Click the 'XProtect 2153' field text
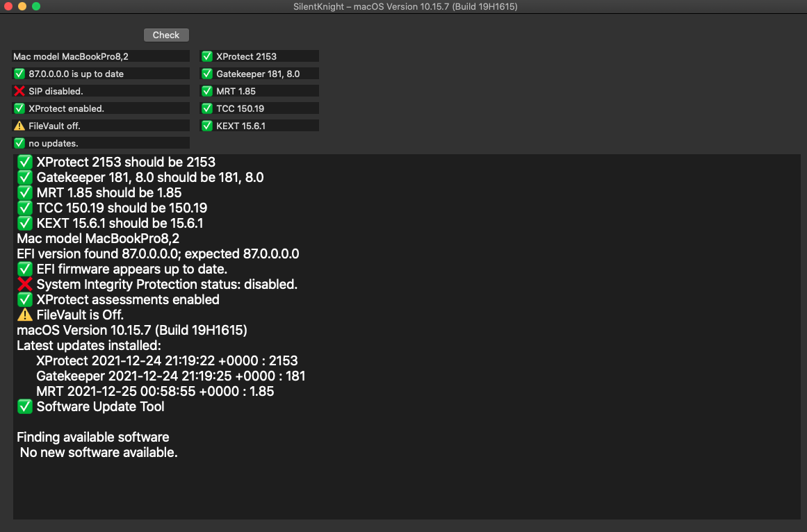The height and width of the screenshot is (532, 807). (x=246, y=56)
